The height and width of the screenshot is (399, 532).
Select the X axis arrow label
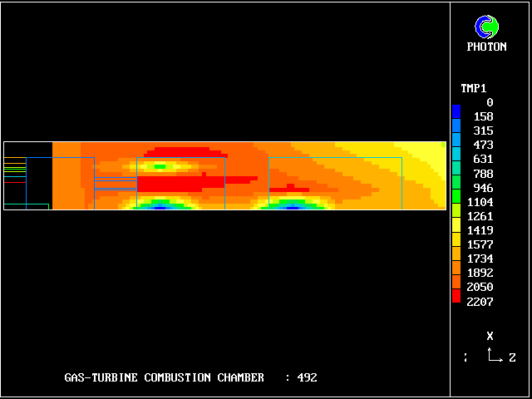490,336
